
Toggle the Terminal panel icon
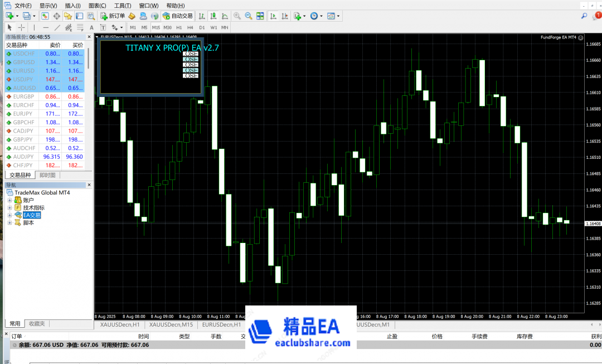80,16
